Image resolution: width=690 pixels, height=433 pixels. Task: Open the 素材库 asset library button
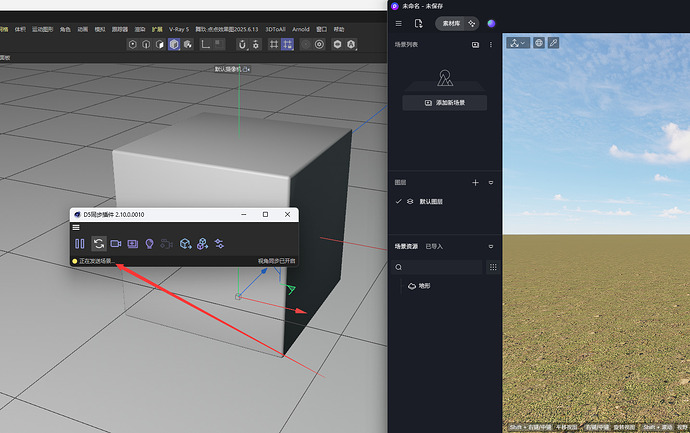tap(449, 23)
